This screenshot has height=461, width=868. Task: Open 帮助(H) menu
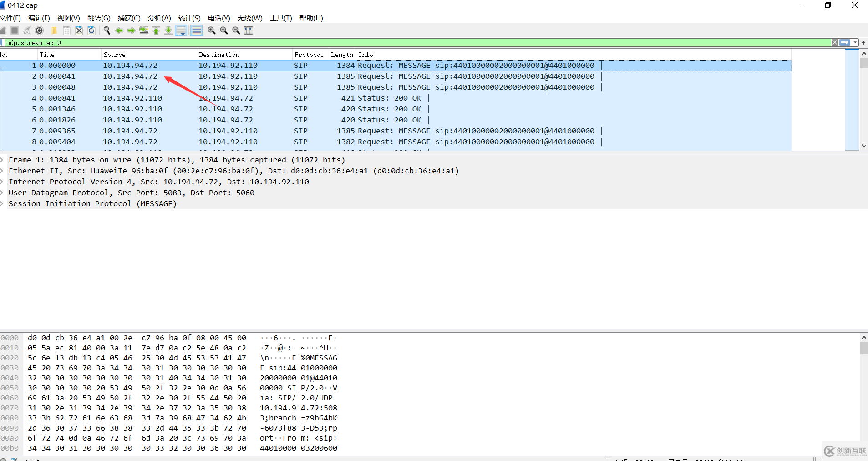(311, 18)
